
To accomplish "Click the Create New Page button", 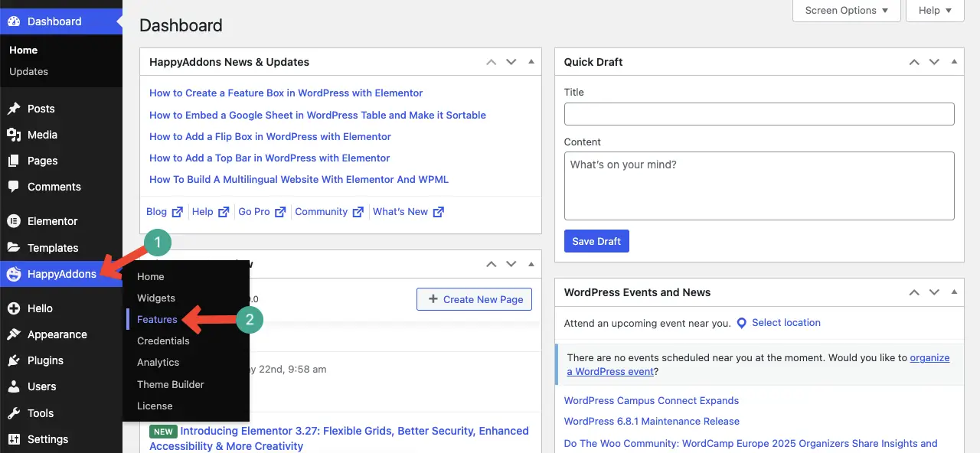I will click(475, 299).
